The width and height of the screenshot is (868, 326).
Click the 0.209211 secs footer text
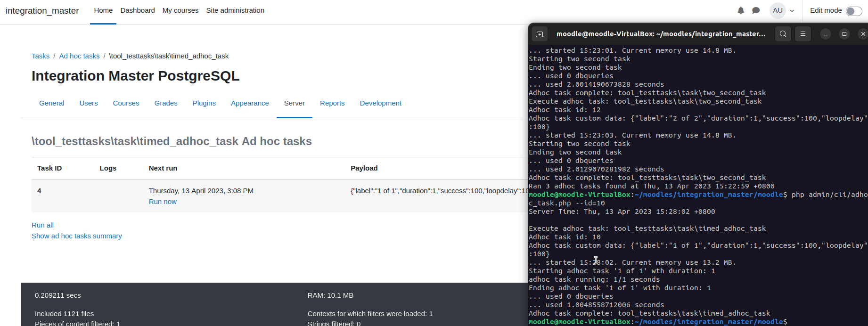58,295
